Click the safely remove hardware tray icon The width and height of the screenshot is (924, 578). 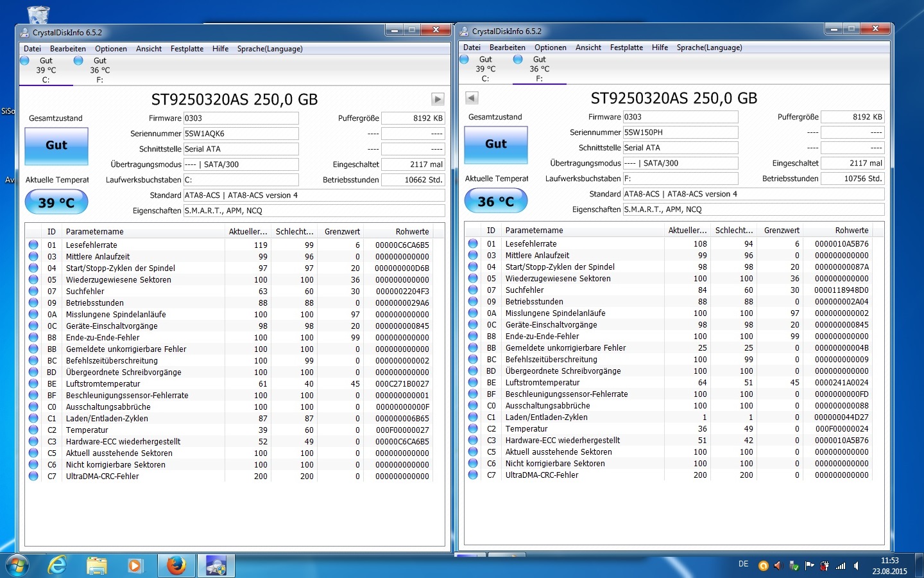[x=794, y=566]
